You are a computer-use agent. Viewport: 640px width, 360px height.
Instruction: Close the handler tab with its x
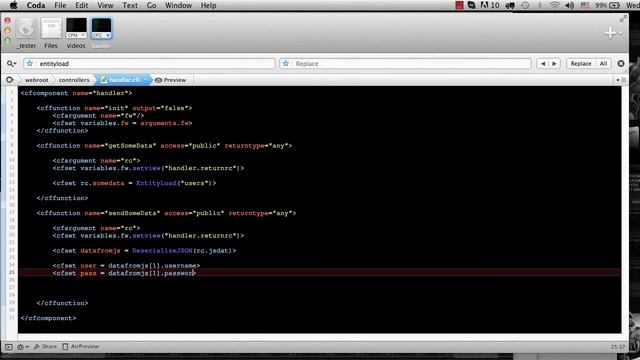click(108, 36)
